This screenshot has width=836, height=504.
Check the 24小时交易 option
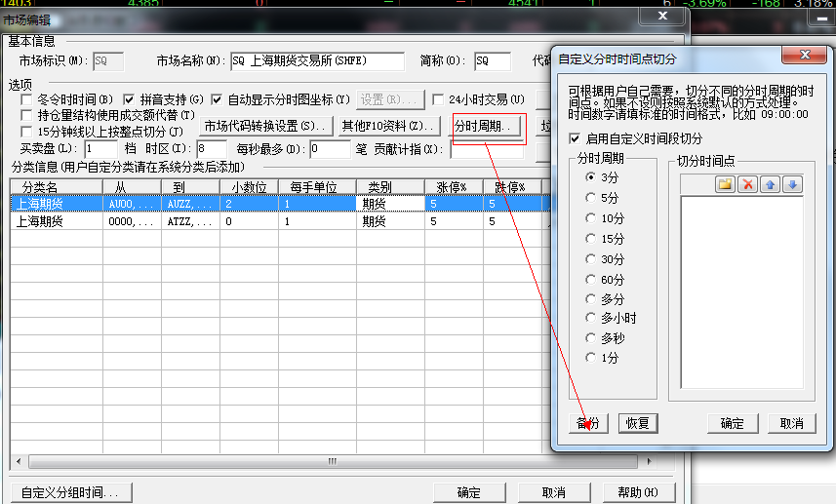tap(439, 99)
